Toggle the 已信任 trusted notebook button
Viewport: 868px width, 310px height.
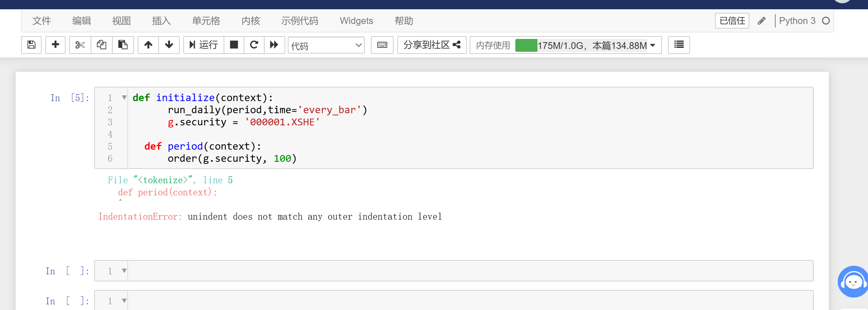click(x=732, y=21)
